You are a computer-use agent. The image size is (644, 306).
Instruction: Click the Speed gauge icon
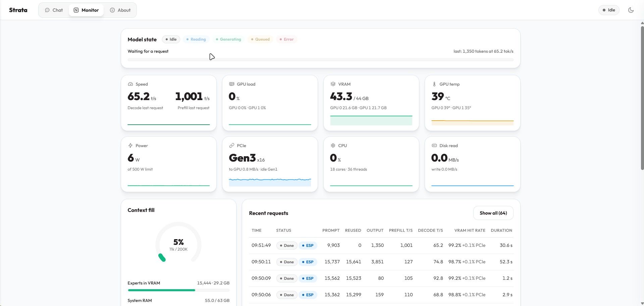click(x=130, y=84)
